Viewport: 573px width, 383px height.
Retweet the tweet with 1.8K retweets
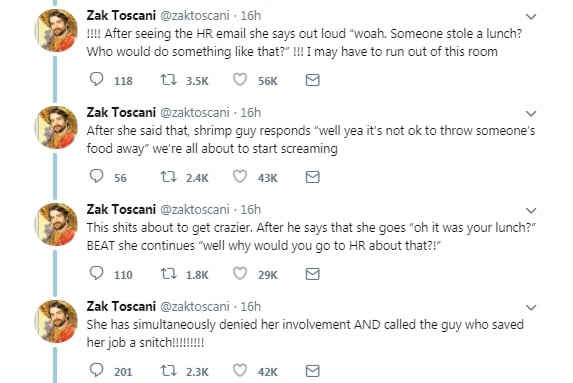click(x=169, y=274)
